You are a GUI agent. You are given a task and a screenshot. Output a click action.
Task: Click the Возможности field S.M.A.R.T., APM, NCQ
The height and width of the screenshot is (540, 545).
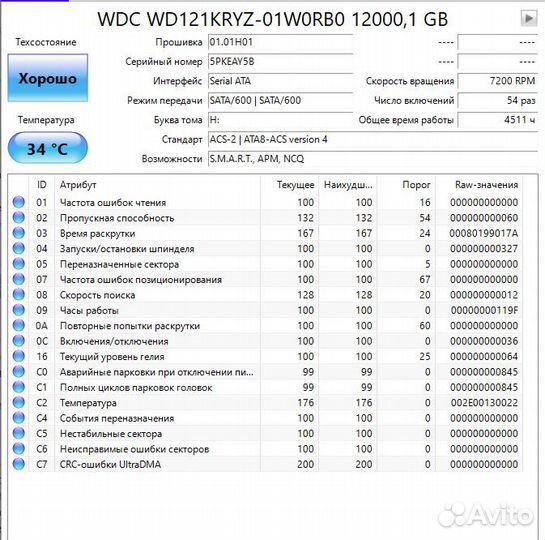[373, 159]
